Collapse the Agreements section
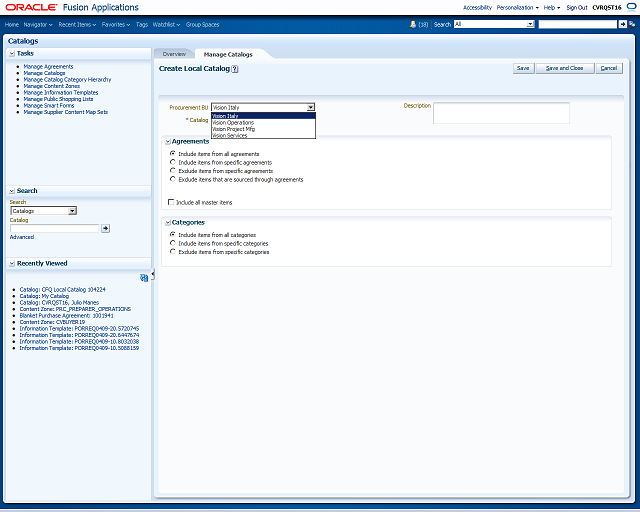Viewport: 640px width, 512px height. point(168,142)
